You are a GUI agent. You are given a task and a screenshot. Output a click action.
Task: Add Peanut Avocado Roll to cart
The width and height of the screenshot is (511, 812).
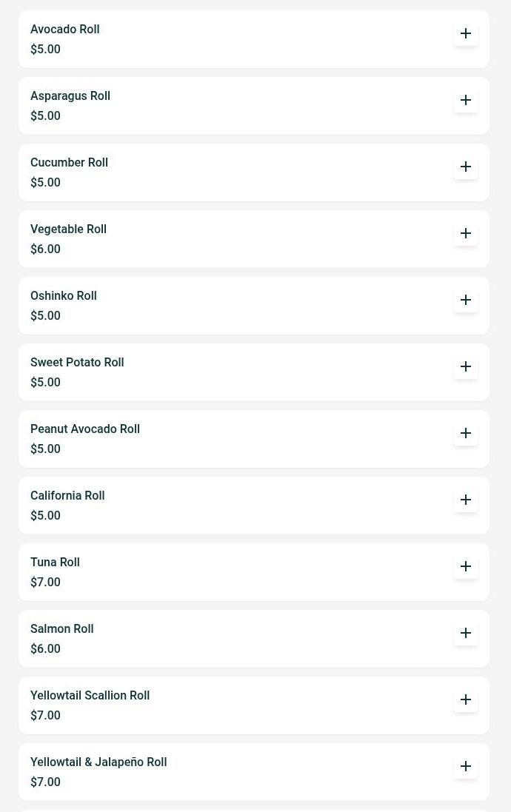point(466,433)
